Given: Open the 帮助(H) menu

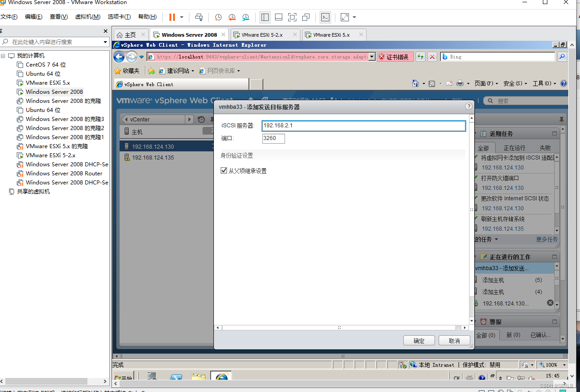Looking at the screenshot, I should coord(147,17).
